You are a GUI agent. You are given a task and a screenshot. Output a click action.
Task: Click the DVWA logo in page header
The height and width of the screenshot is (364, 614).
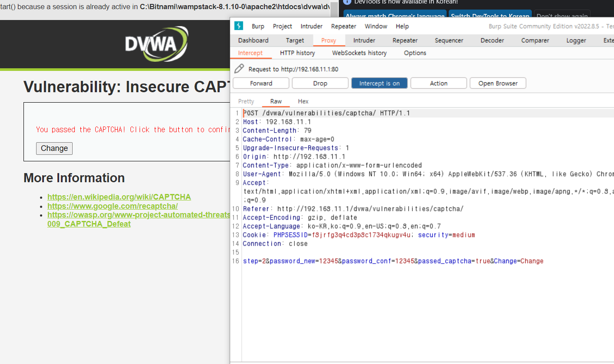157,44
